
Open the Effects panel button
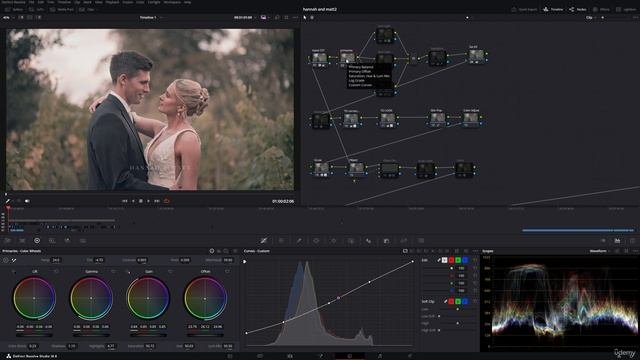[601, 9]
